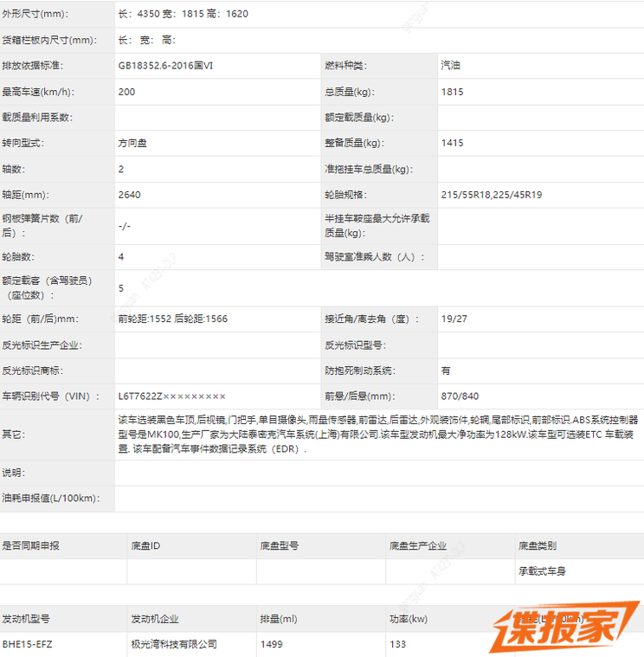The width and height of the screenshot is (644, 657).
Task: Click the 整备质量(kg) label
Action: click(355, 143)
